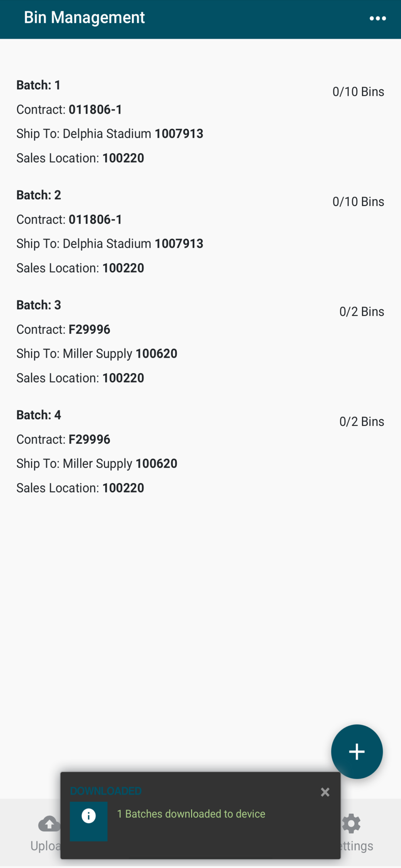This screenshot has width=401, height=868.
Task: Open Batch: 1 entry
Action: click(200, 122)
